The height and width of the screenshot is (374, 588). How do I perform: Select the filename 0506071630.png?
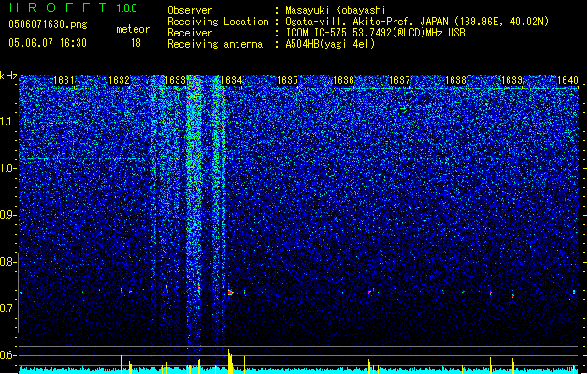coord(48,24)
